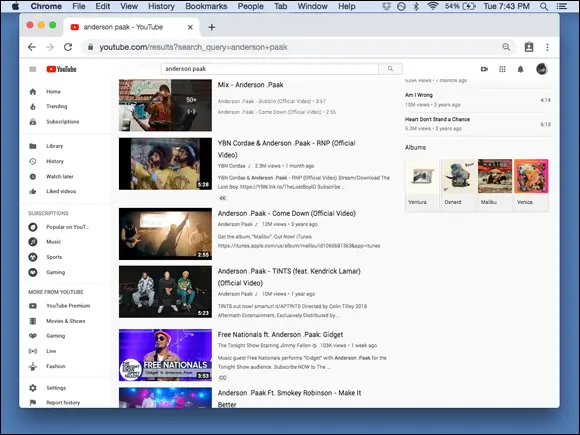Open the YBN Cordae RNP video title
The height and width of the screenshot is (435, 580).
287,149
